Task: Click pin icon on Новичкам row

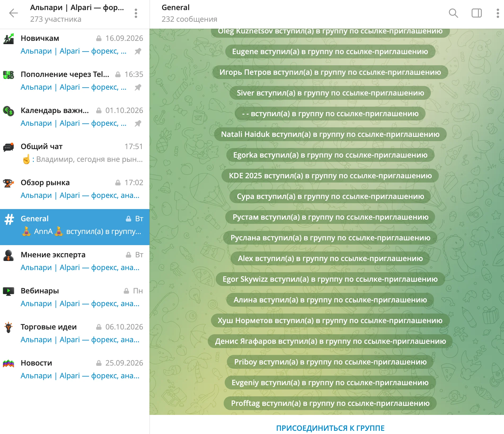Action: point(138,51)
